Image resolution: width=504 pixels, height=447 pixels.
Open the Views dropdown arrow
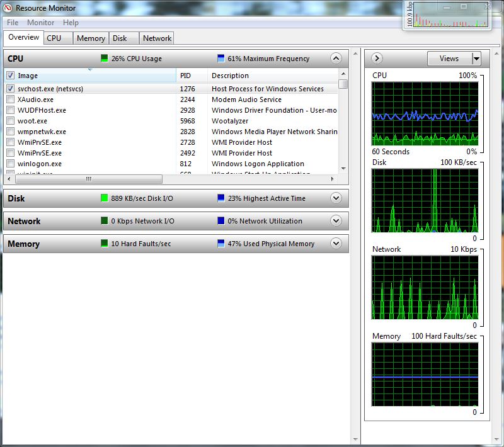point(476,59)
